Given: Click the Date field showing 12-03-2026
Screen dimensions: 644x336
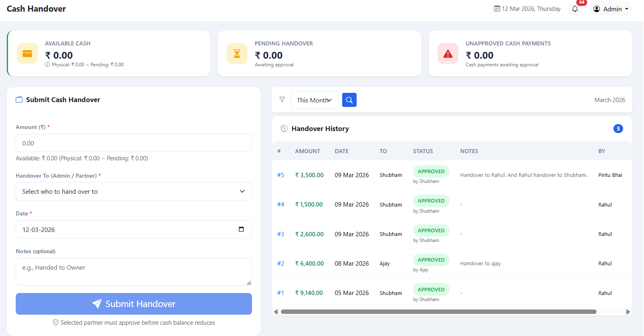Looking at the screenshot, I should point(134,229).
